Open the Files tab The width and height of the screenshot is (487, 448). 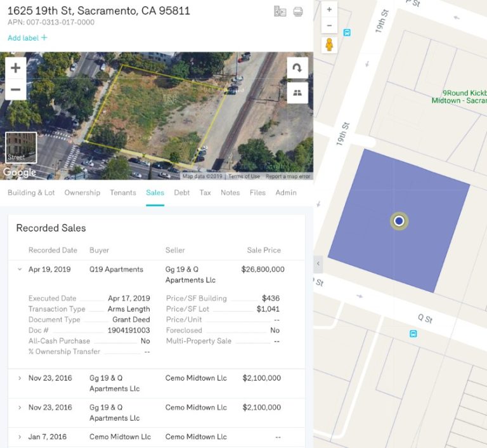(x=257, y=193)
